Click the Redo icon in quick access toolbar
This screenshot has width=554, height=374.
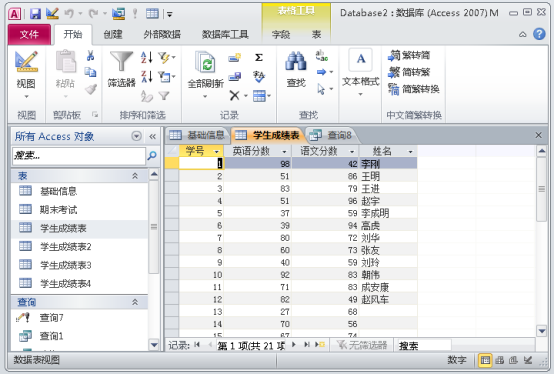pyautogui.click(x=93, y=14)
